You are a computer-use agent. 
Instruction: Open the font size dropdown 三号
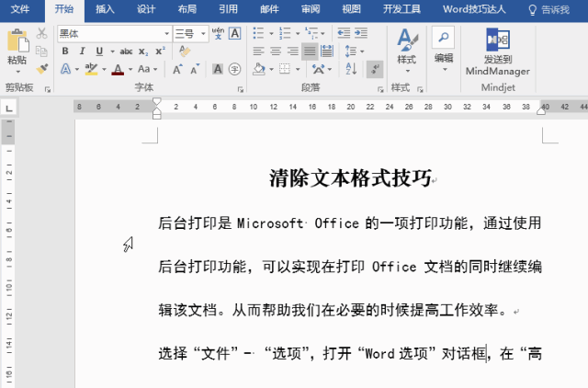pos(203,34)
